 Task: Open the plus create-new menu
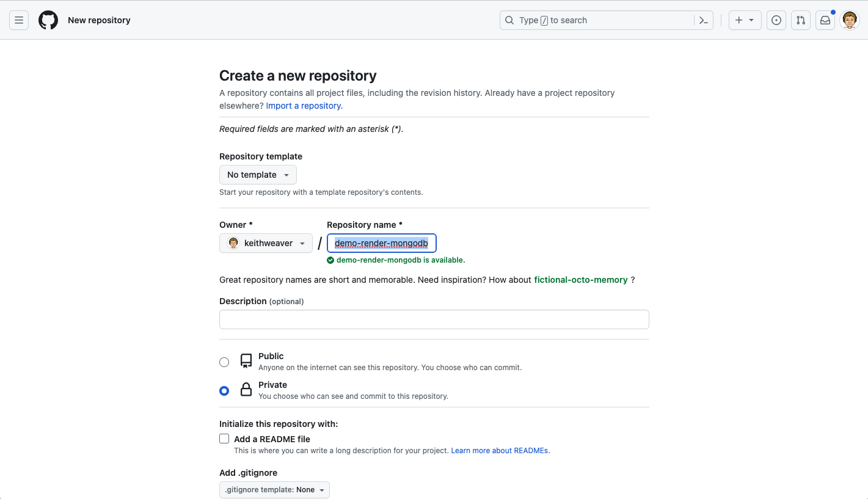point(745,20)
